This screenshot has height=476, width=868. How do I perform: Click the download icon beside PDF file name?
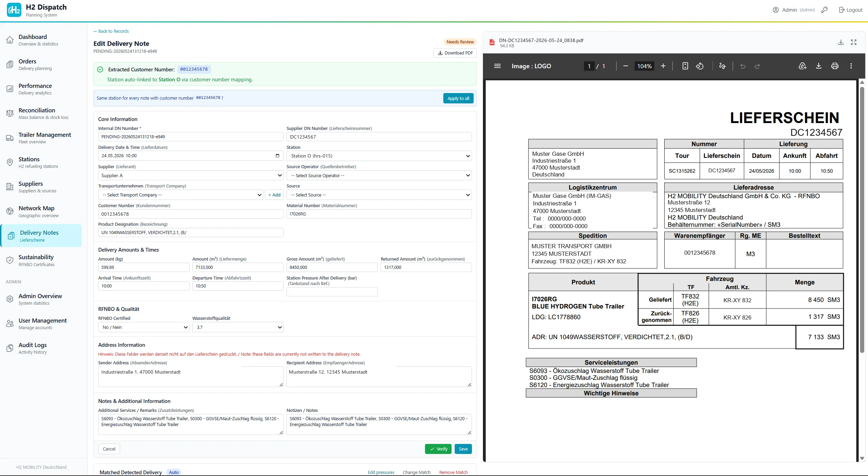tap(841, 42)
